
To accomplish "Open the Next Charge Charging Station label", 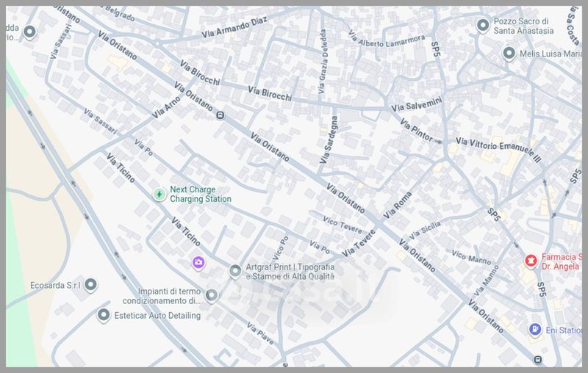I will (201, 194).
